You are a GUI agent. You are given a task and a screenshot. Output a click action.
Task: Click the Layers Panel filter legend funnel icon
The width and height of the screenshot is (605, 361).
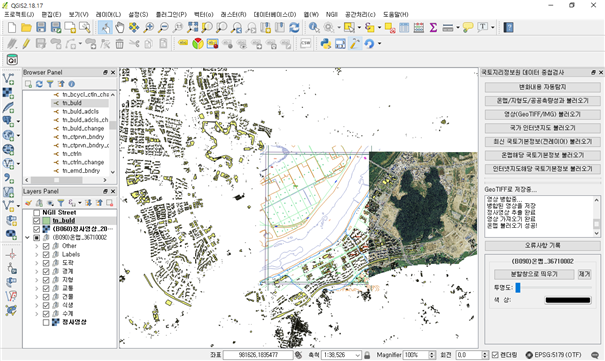tap(61, 202)
